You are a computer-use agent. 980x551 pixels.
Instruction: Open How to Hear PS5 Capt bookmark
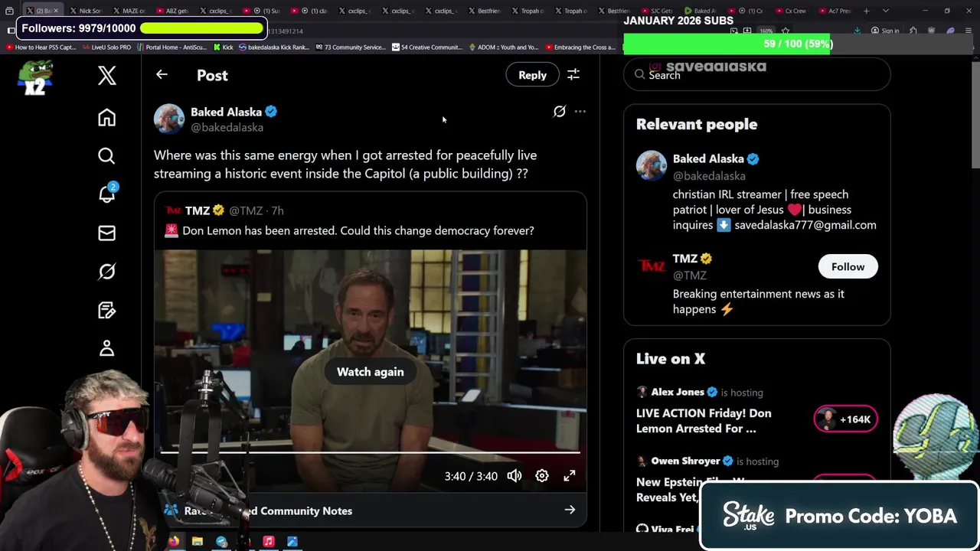point(41,47)
